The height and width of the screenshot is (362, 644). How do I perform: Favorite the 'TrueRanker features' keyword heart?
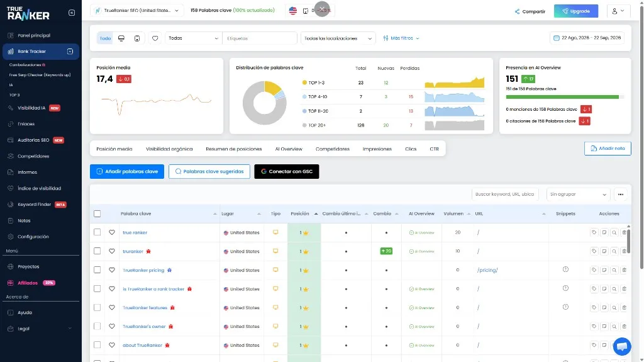(112, 308)
